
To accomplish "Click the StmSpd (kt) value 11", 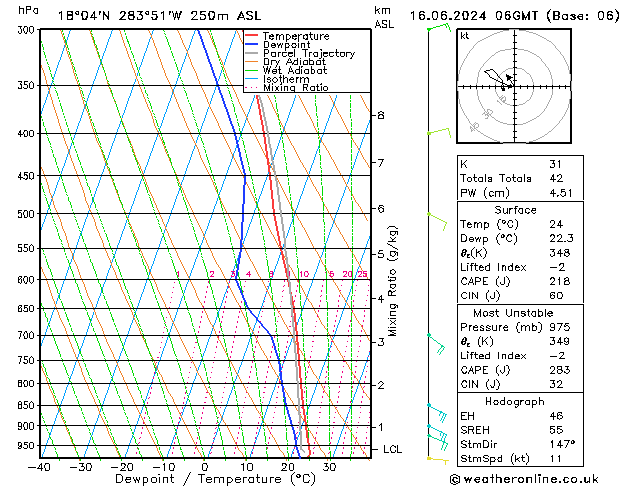I will click(555, 458).
